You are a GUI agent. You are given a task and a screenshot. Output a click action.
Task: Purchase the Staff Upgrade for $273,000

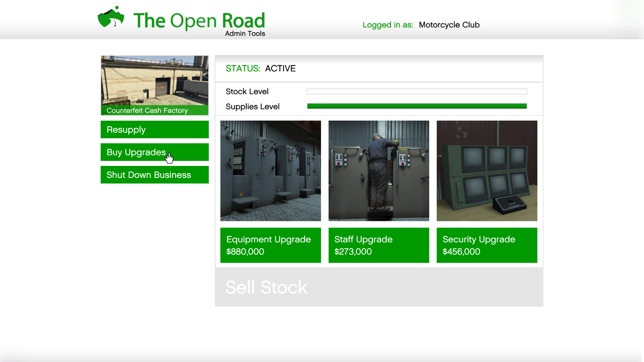tap(378, 245)
